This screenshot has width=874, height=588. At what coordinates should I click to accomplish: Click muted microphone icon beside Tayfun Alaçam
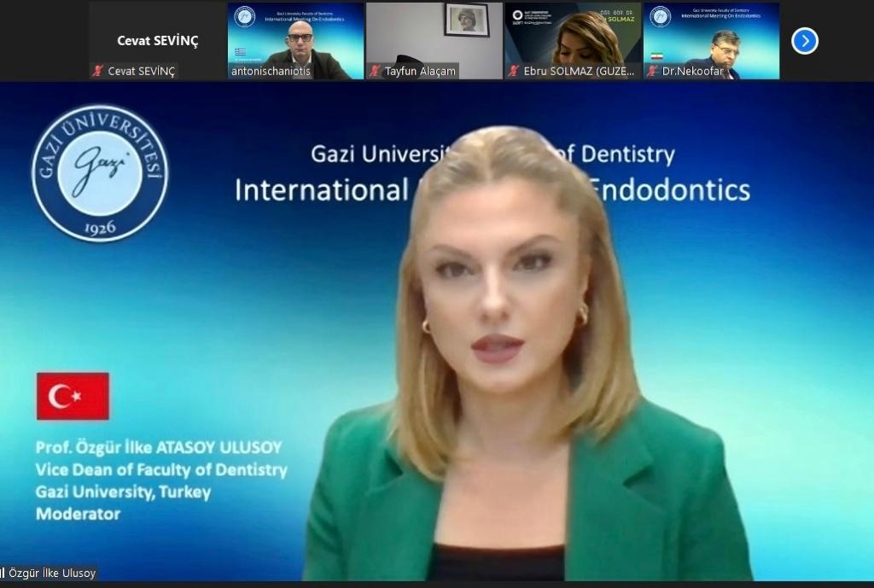coord(376,72)
